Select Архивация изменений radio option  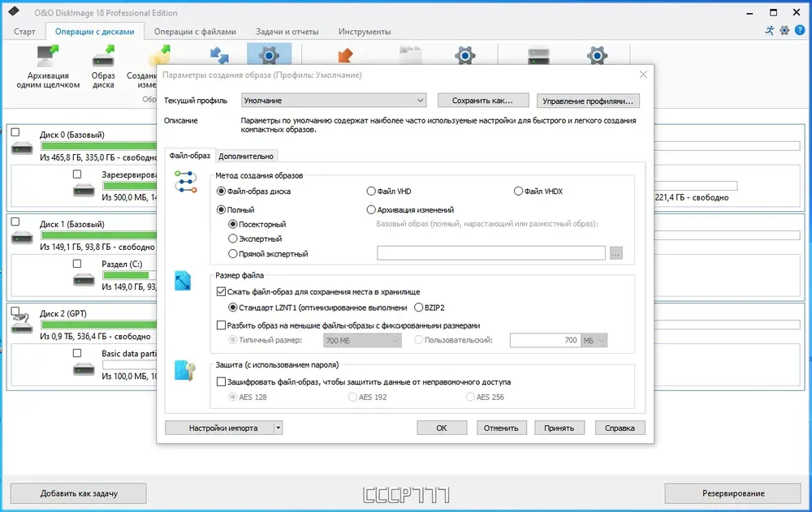pyautogui.click(x=371, y=209)
